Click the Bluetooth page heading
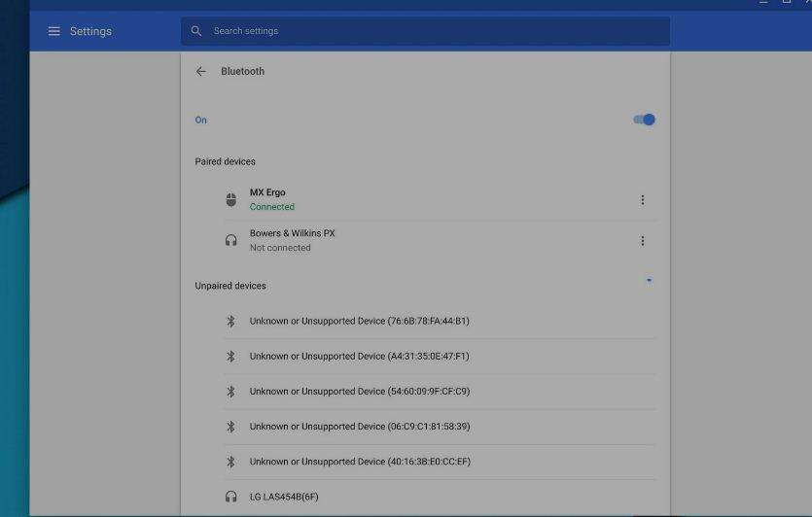The image size is (812, 517). 242,71
